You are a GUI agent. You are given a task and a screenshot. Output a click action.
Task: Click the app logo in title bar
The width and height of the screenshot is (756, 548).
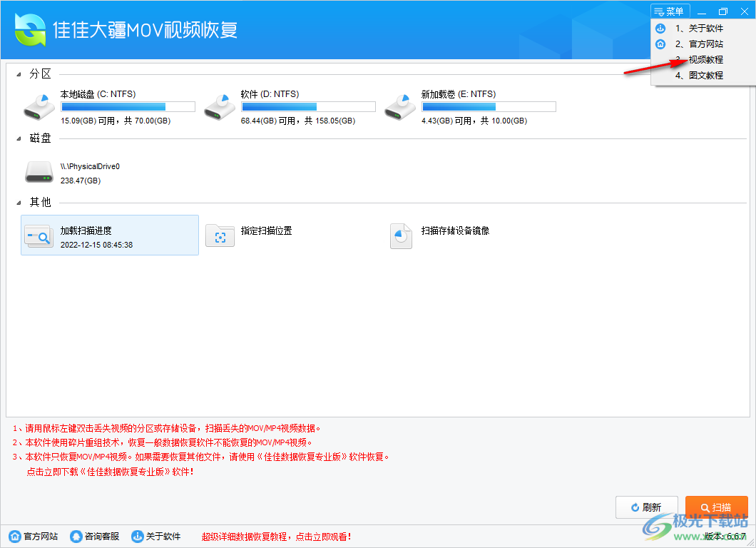click(29, 29)
